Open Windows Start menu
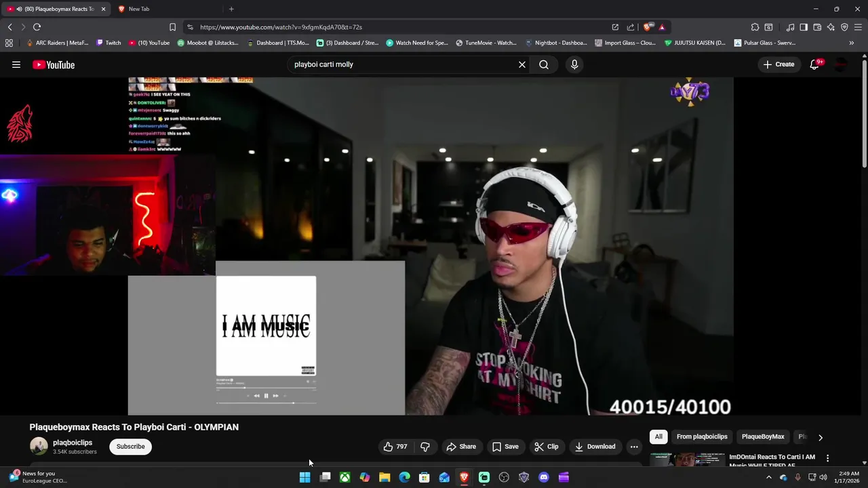The height and width of the screenshot is (488, 868). 305,477
